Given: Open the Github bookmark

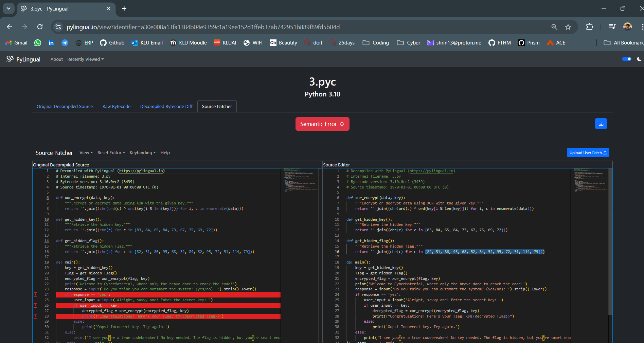Looking at the screenshot, I should [112, 43].
